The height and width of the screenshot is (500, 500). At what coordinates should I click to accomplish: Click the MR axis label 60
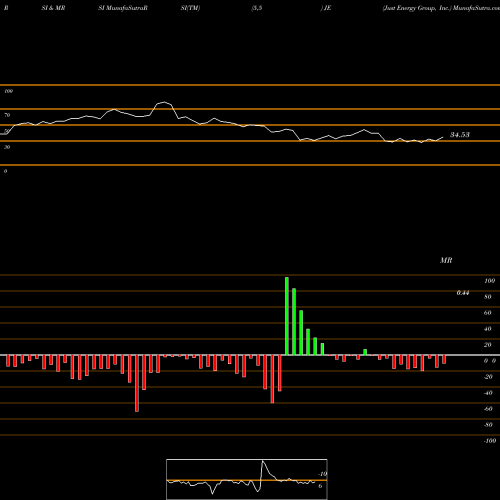487,313
